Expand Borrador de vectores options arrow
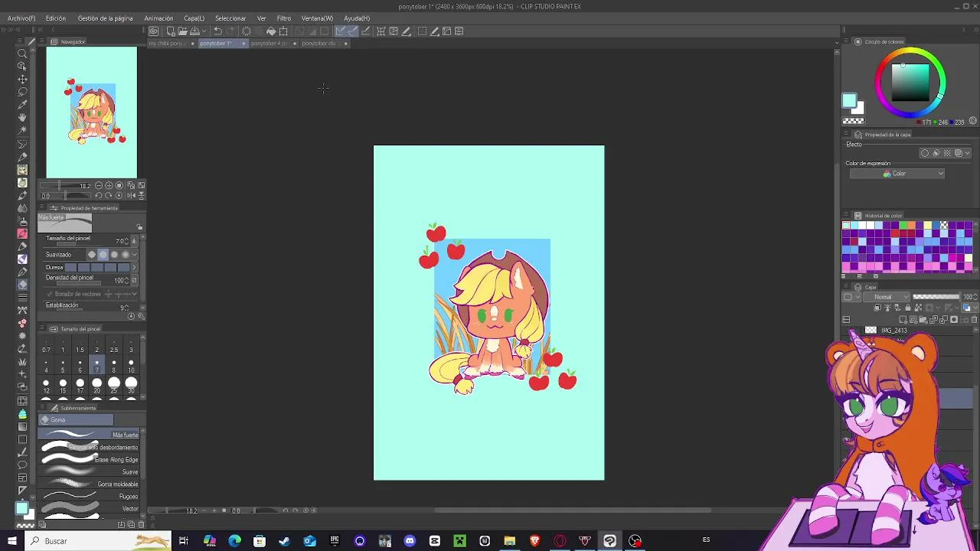980x551 pixels. pos(135,294)
